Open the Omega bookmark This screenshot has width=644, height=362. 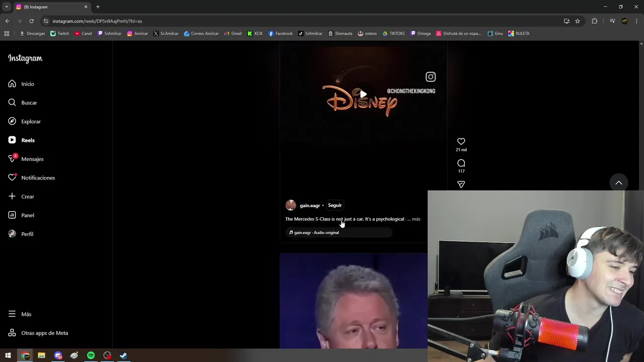click(x=421, y=34)
